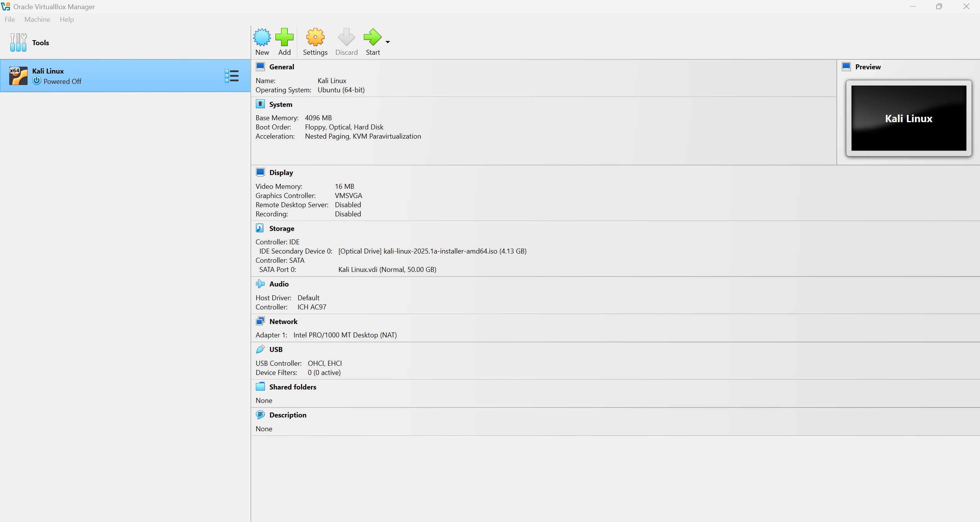Viewport: 980px width, 522px height.
Task: Open Description editor via its header
Action: point(288,415)
